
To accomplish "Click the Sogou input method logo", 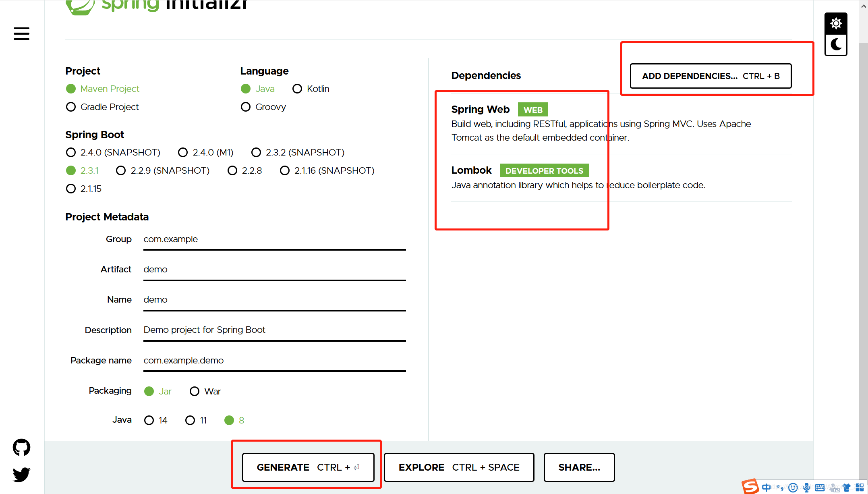I will [x=750, y=487].
